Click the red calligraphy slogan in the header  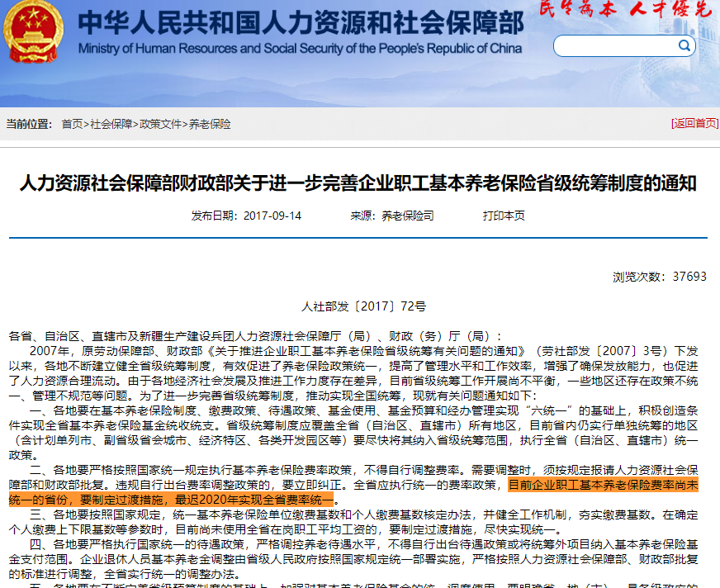[625, 9]
